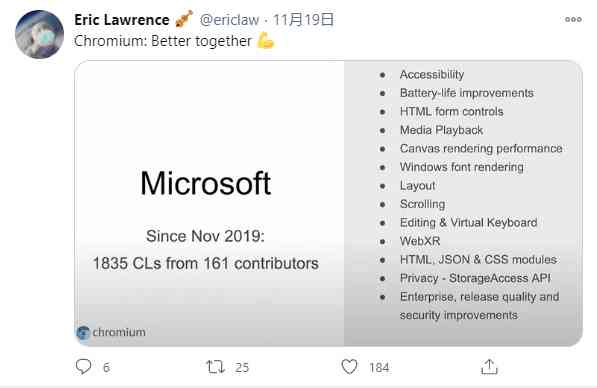
Task: Click the Eric Lawrence display name
Action: point(122,20)
